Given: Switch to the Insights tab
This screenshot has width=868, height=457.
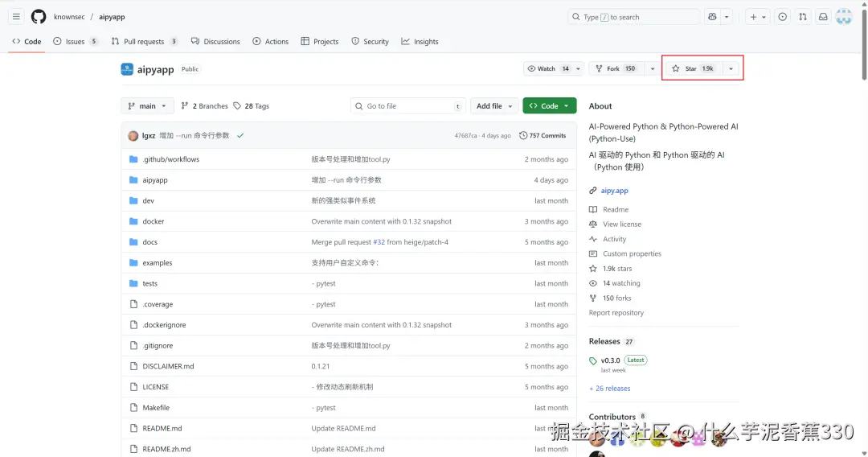Looking at the screenshot, I should tap(420, 42).
